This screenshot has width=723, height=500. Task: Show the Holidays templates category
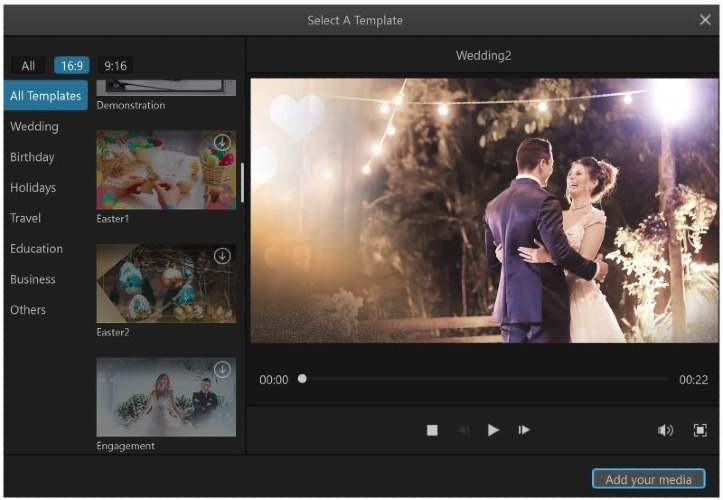click(33, 188)
